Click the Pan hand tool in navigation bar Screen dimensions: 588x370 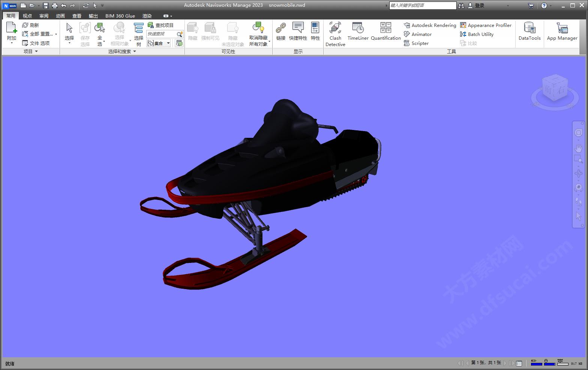[x=579, y=148]
